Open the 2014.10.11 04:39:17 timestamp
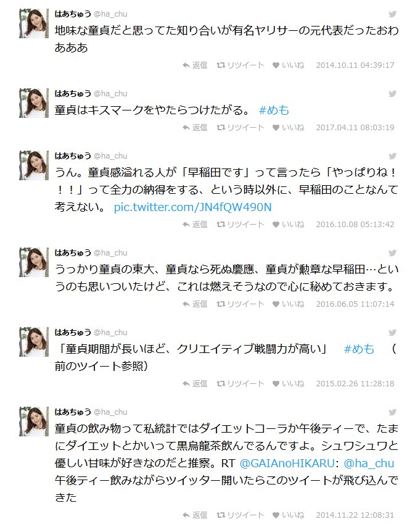 coord(355,65)
